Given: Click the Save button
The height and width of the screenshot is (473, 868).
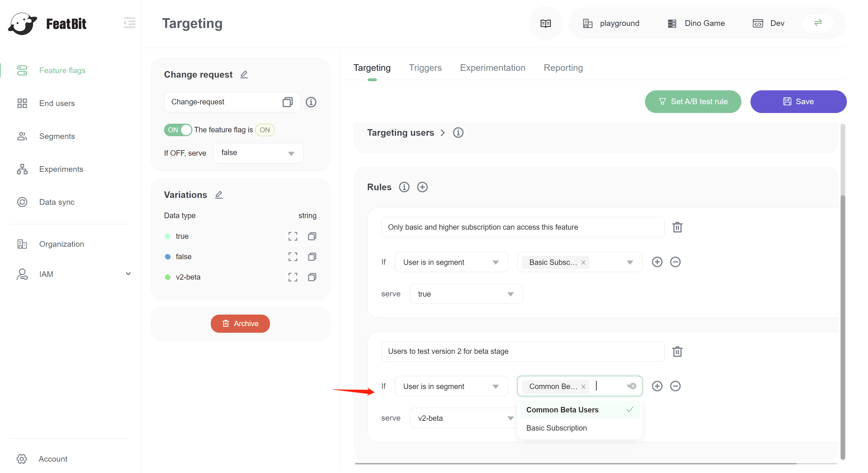Looking at the screenshot, I should [x=798, y=101].
